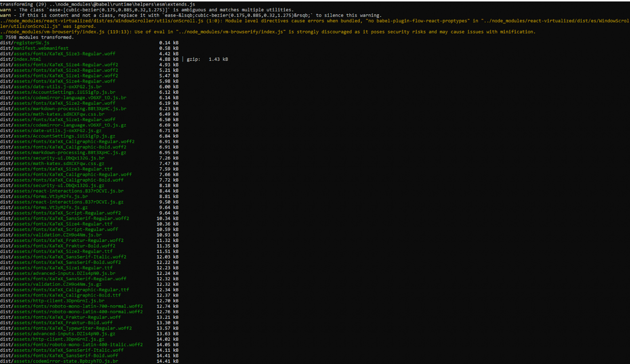The width and height of the screenshot is (630, 364).
Task: Select the KaTeX_Size1-Regular.ttf entry
Action: 57,268
